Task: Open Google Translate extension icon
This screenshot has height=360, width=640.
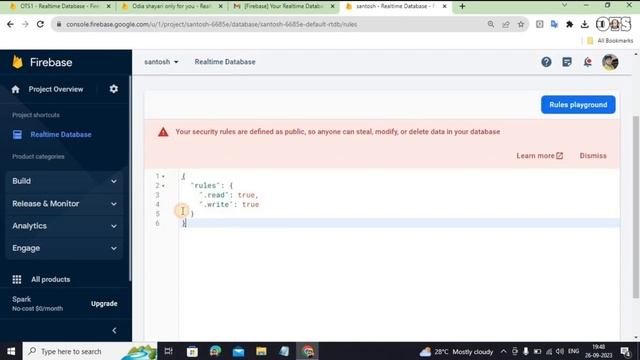Action: [x=554, y=24]
